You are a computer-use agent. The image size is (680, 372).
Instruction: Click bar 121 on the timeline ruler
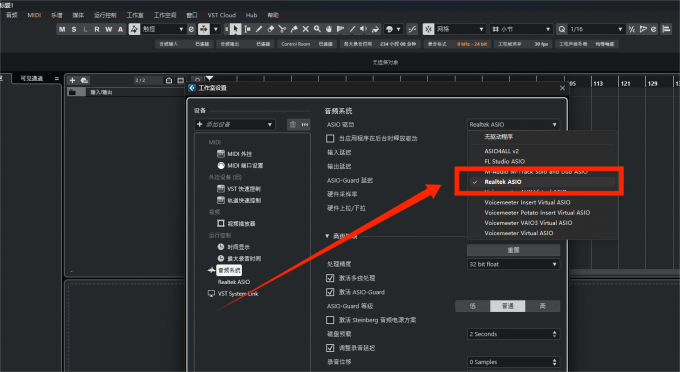click(x=625, y=83)
